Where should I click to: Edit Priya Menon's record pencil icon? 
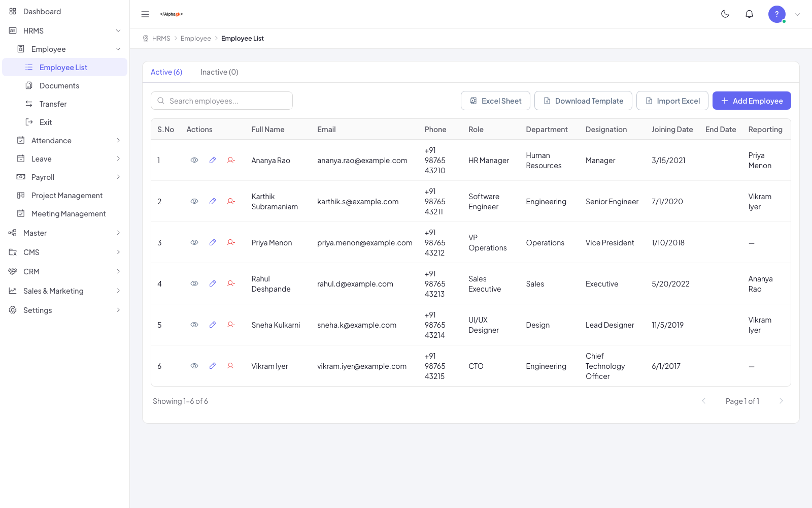coord(213,242)
